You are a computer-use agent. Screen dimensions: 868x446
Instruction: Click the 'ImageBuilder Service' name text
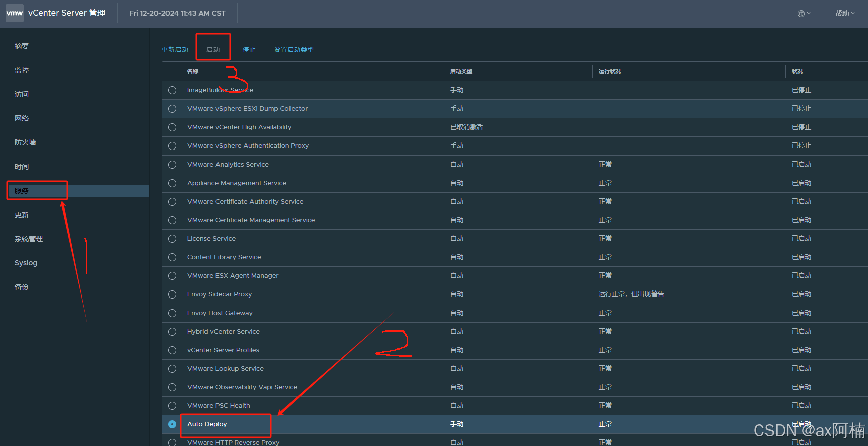[x=220, y=90]
